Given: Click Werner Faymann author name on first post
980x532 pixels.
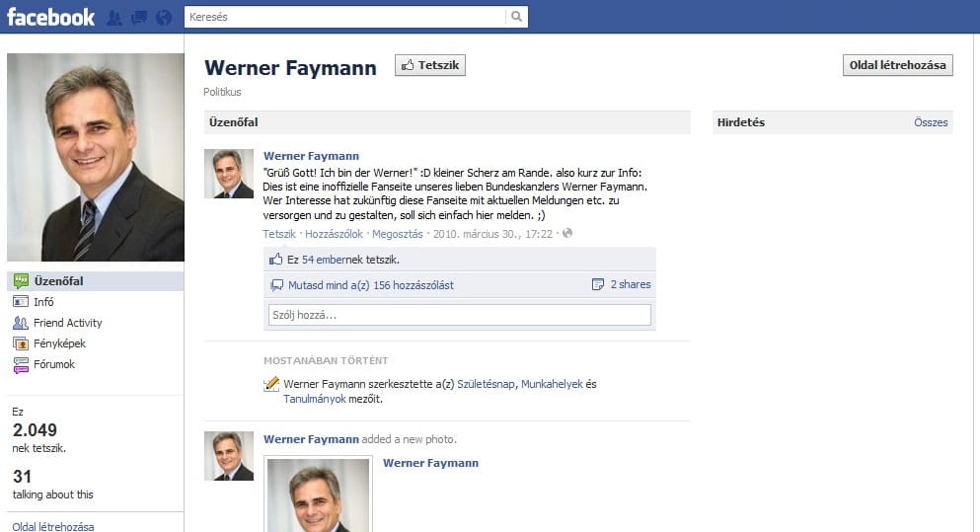Looking at the screenshot, I should point(311,156).
